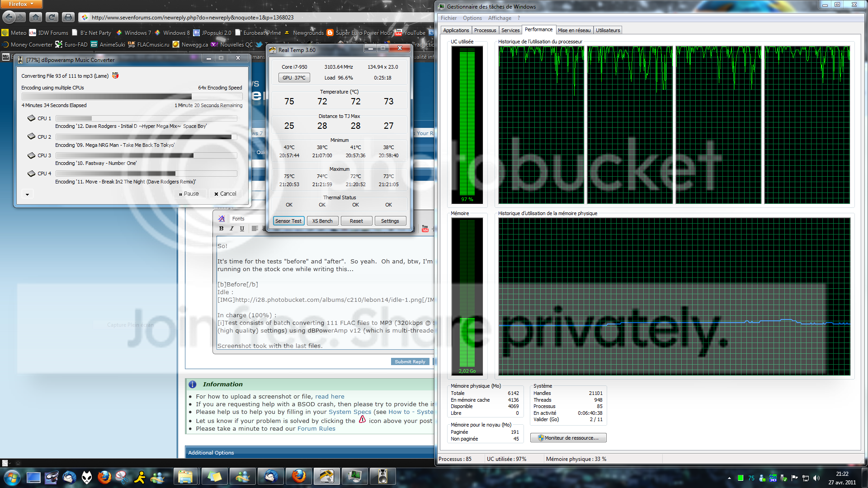This screenshot has width=868, height=488.
Task: Click GPU 37°C button in Real Temp
Action: (294, 78)
